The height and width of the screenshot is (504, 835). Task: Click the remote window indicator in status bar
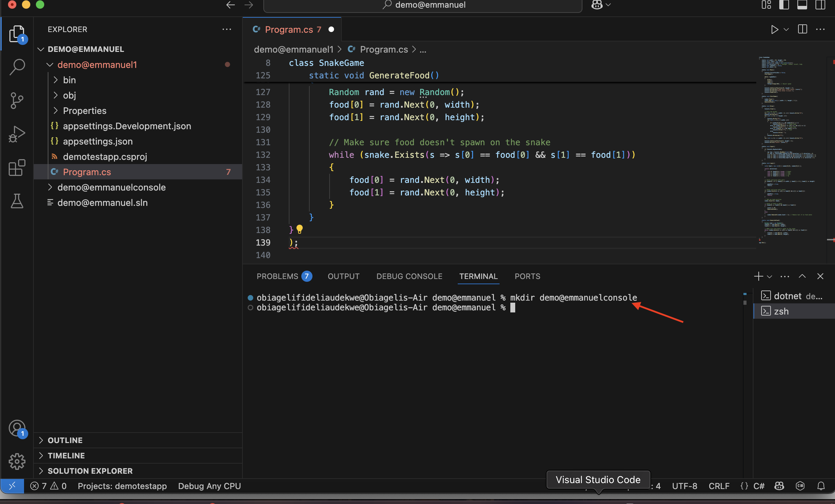(x=12, y=486)
